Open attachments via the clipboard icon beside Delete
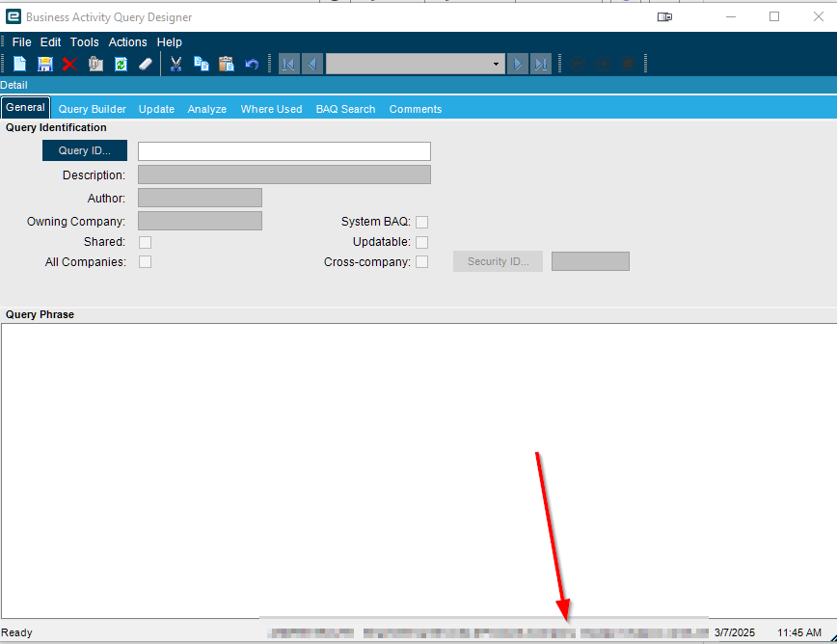This screenshot has width=837, height=644. 95,64
